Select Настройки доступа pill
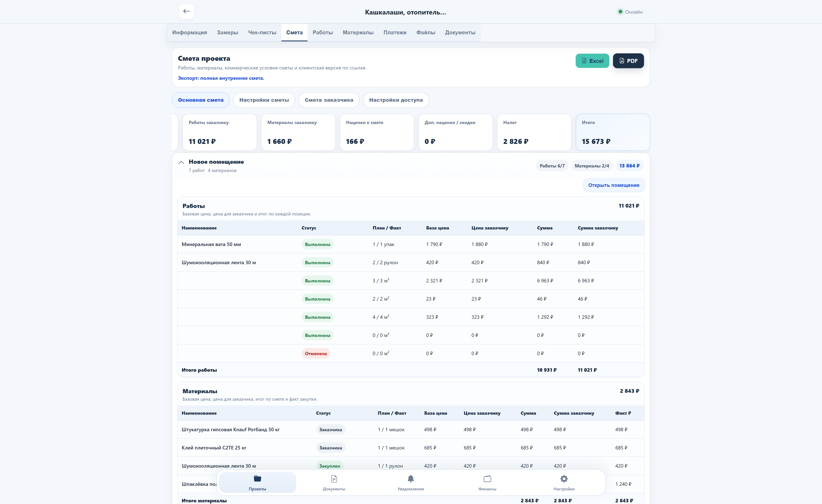The width and height of the screenshot is (822, 504). (x=396, y=100)
